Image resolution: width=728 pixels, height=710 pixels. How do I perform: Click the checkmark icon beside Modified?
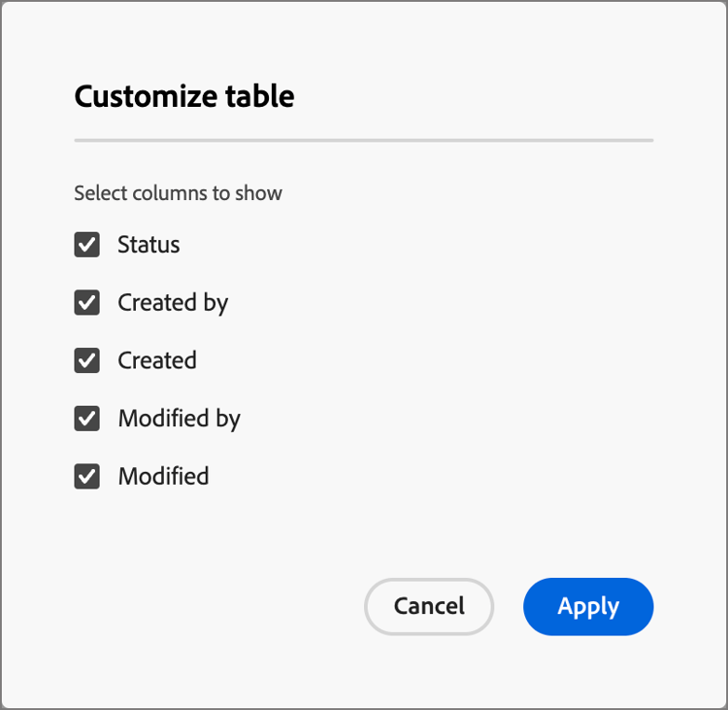pos(87,476)
